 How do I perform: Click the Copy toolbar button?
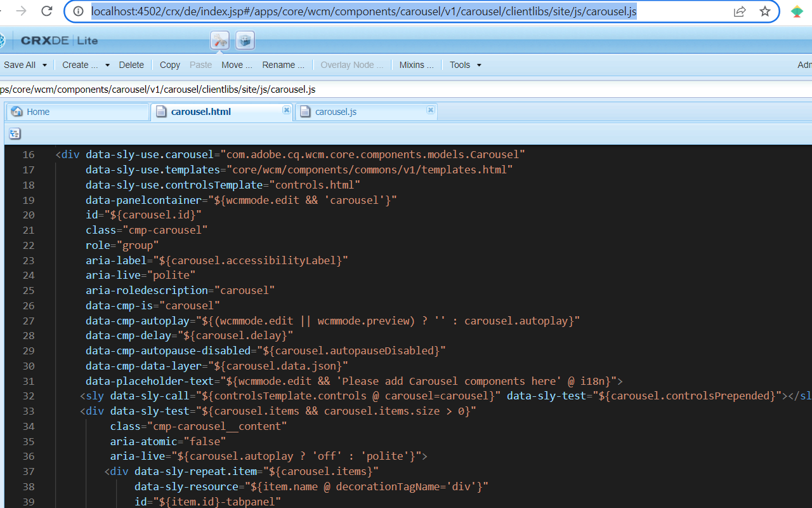170,65
